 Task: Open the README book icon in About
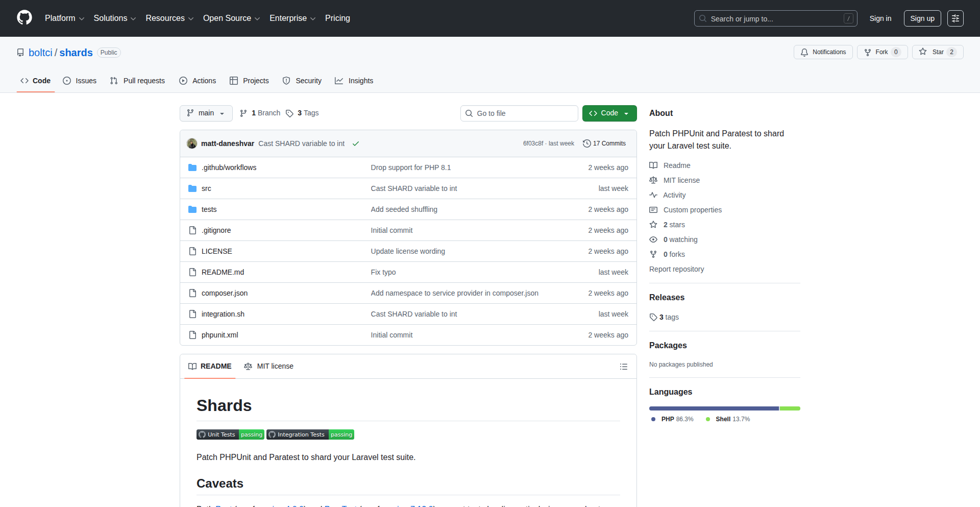(x=653, y=165)
